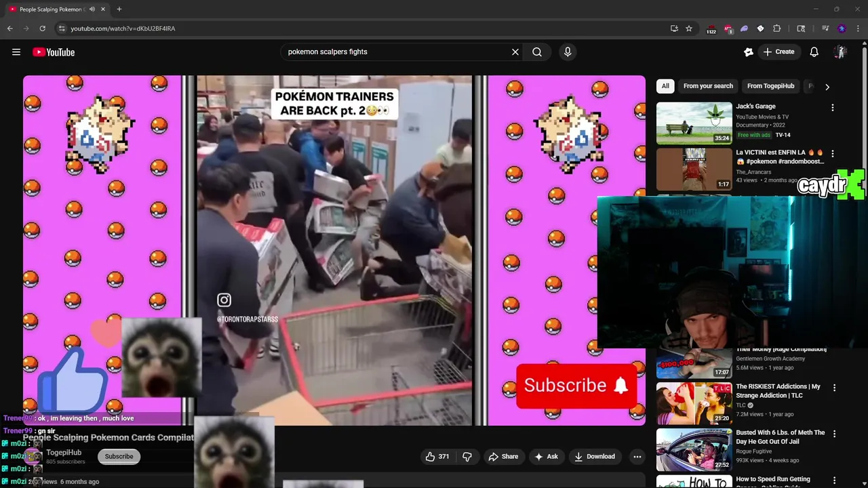The width and height of the screenshot is (868, 488).
Task: Open new browser tab
Action: point(119,9)
